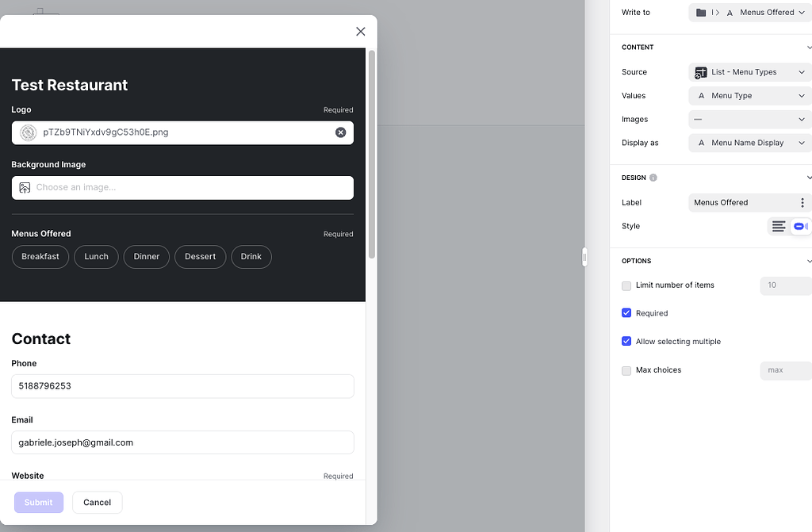
Task: Select the pill Style option
Action: tap(801, 226)
